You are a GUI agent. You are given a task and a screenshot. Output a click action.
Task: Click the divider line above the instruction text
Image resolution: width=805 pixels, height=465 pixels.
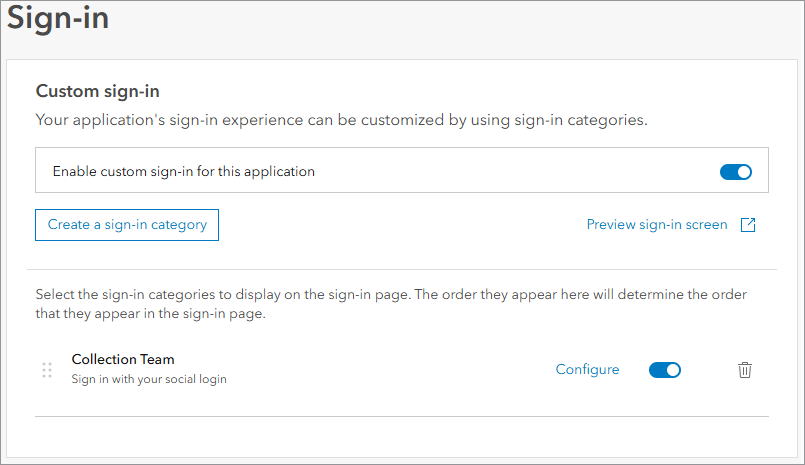[402, 269]
